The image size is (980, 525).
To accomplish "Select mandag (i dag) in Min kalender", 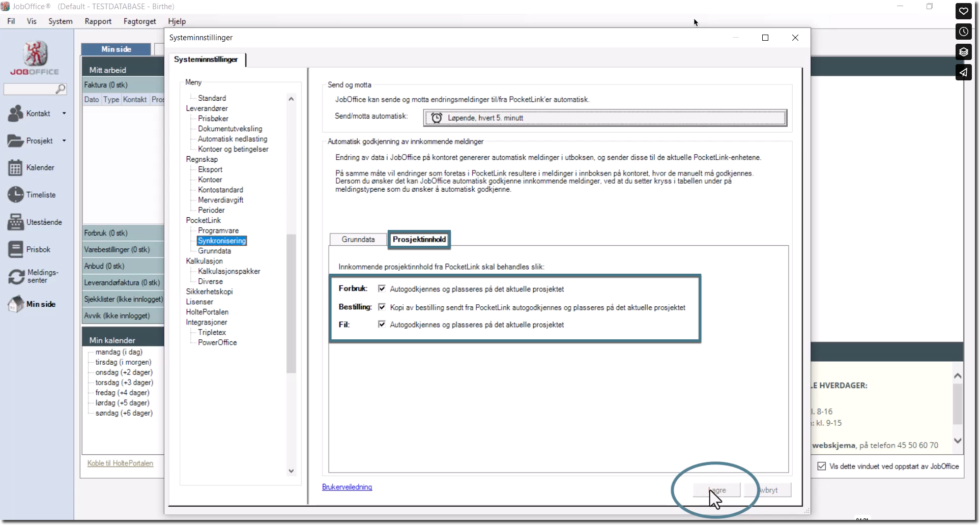I will (x=119, y=352).
